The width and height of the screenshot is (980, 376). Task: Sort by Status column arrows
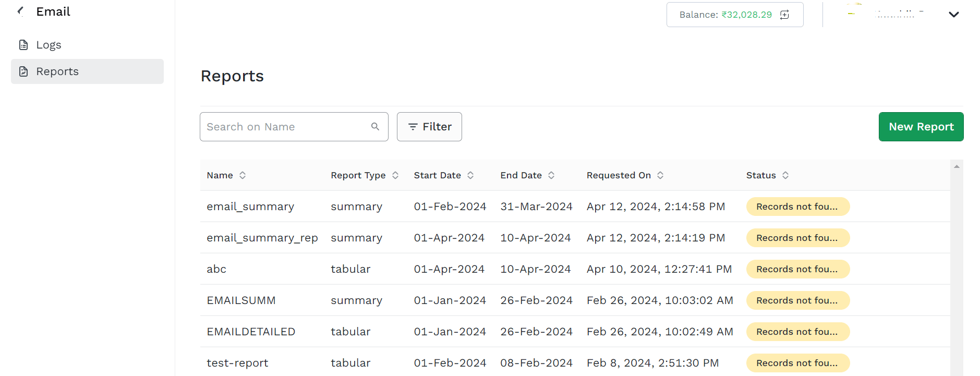click(785, 175)
